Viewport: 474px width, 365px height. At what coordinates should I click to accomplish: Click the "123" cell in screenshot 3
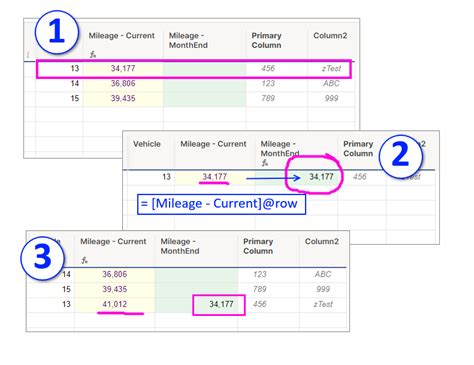tap(260, 275)
